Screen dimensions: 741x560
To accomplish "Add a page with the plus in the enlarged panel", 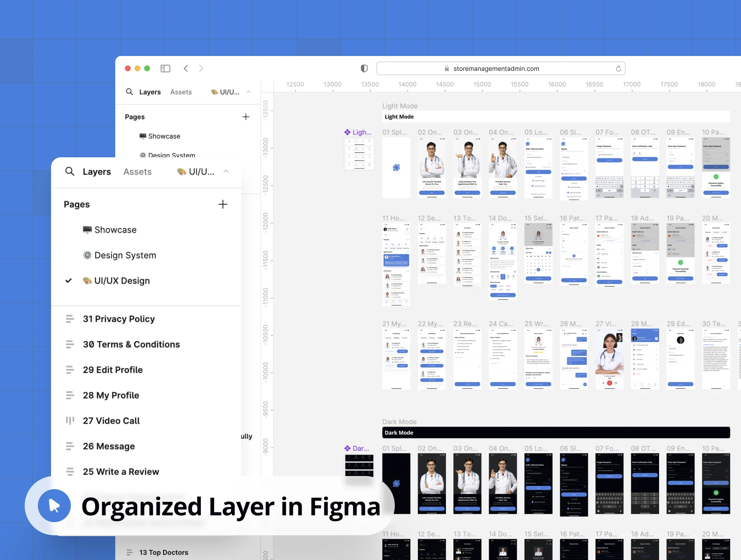I will 223,204.
